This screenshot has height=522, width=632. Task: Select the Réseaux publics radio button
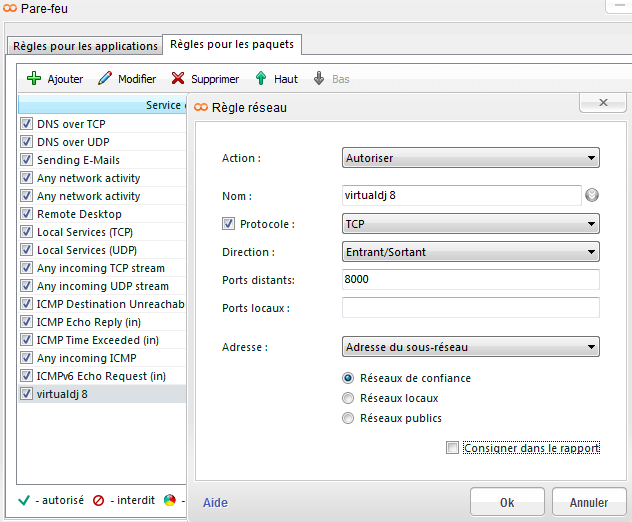point(348,418)
